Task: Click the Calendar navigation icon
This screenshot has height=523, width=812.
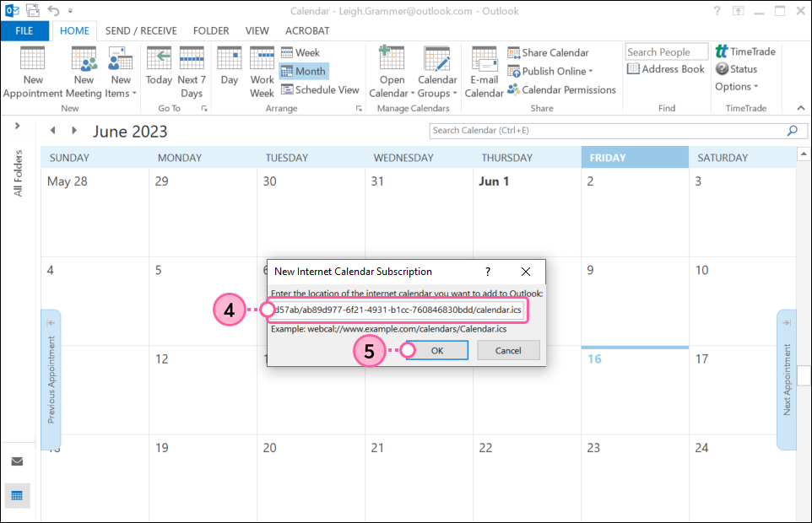Action: [x=17, y=496]
